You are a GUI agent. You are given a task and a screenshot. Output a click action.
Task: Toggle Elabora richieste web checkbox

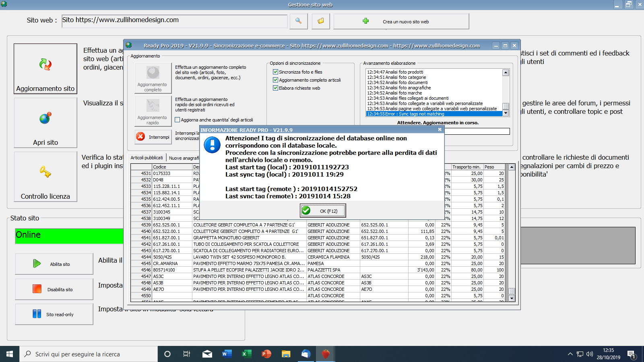(x=276, y=88)
